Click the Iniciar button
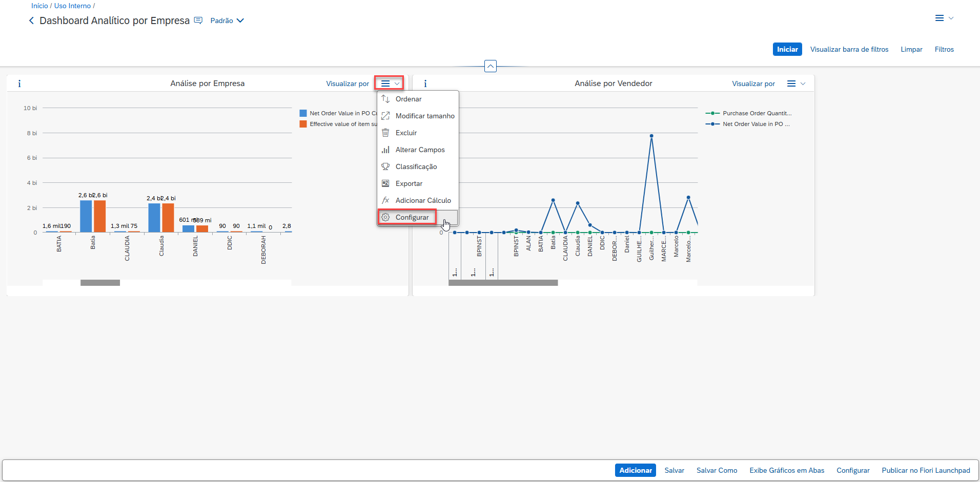This screenshot has height=482, width=980. [787, 49]
